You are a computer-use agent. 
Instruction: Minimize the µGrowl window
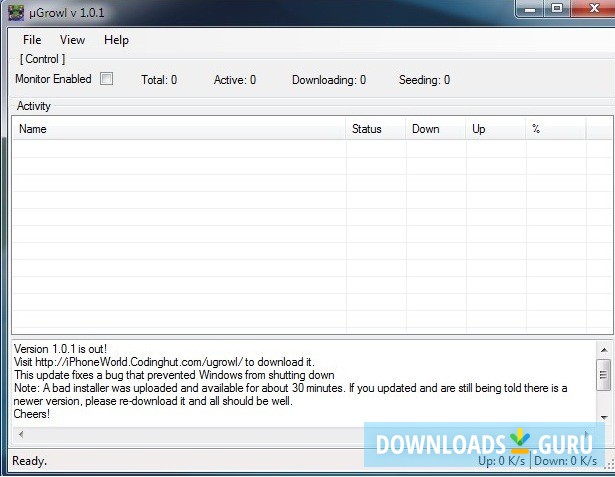pos(530,9)
